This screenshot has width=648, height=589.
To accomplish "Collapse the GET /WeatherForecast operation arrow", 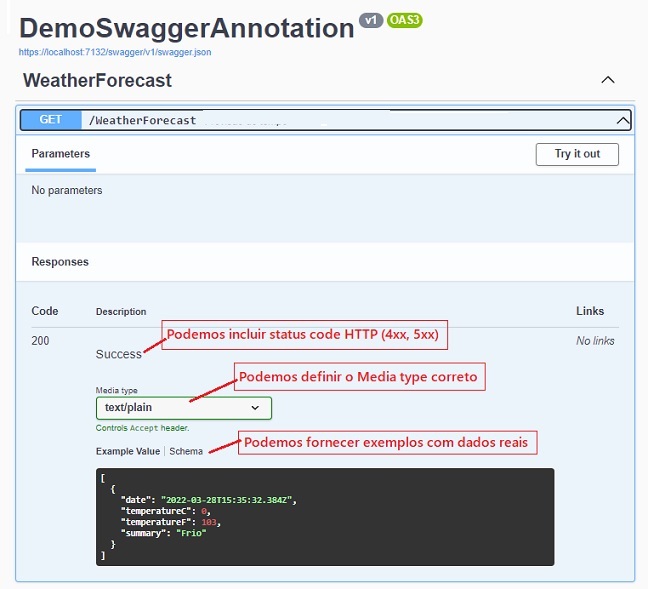I will point(623,121).
